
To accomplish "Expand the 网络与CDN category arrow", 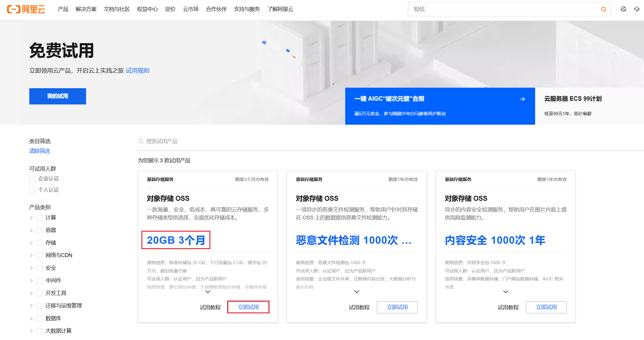I will [x=31, y=255].
